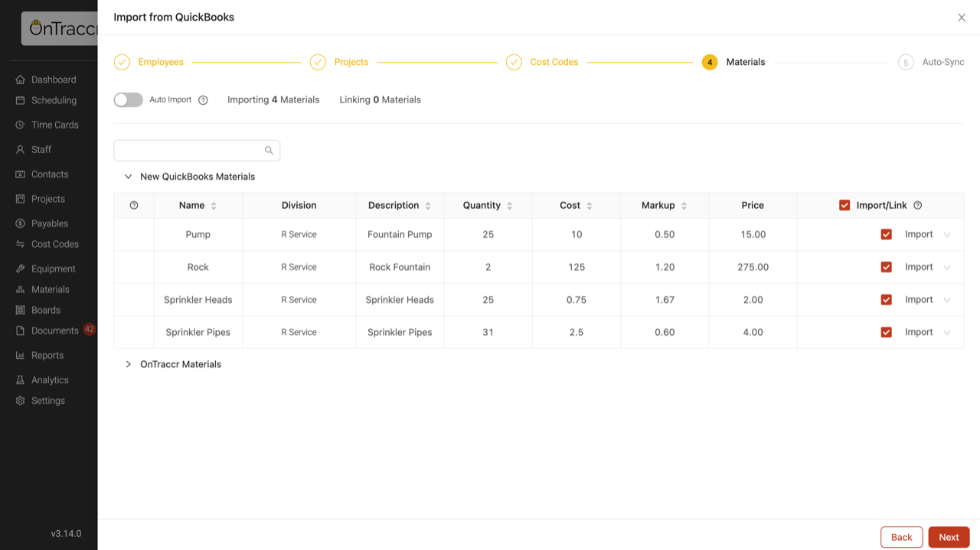Uncheck the Sprinkler Heads import checkbox

(886, 300)
